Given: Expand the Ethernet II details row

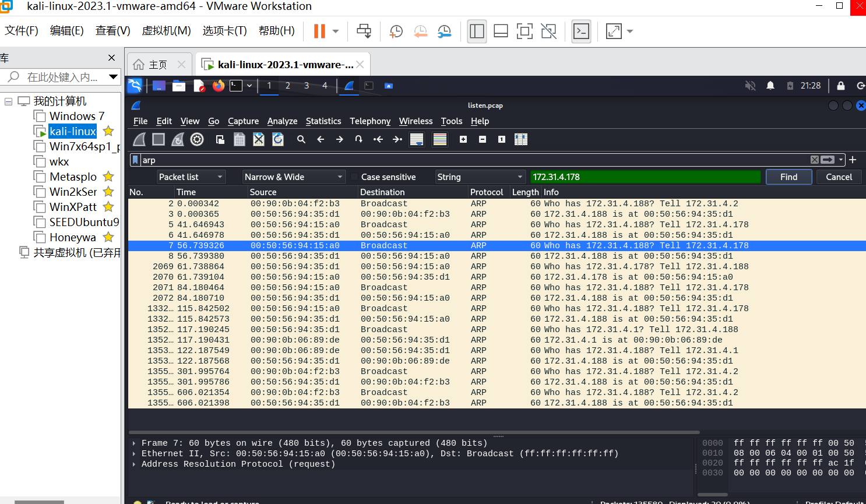Looking at the screenshot, I should 134,454.
